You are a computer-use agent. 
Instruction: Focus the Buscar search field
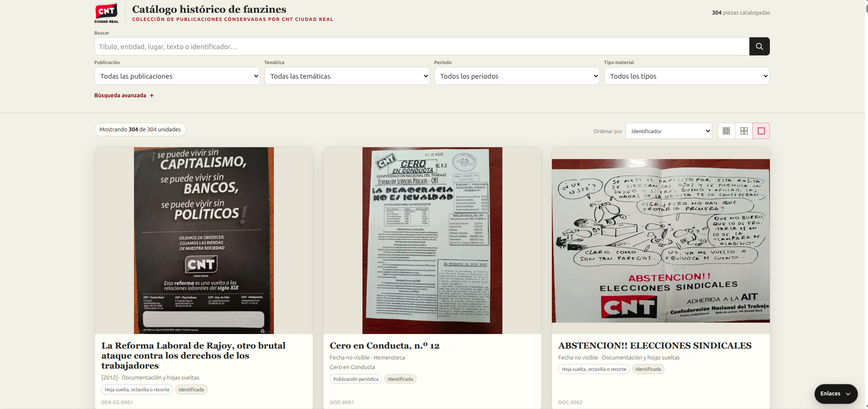point(422,46)
